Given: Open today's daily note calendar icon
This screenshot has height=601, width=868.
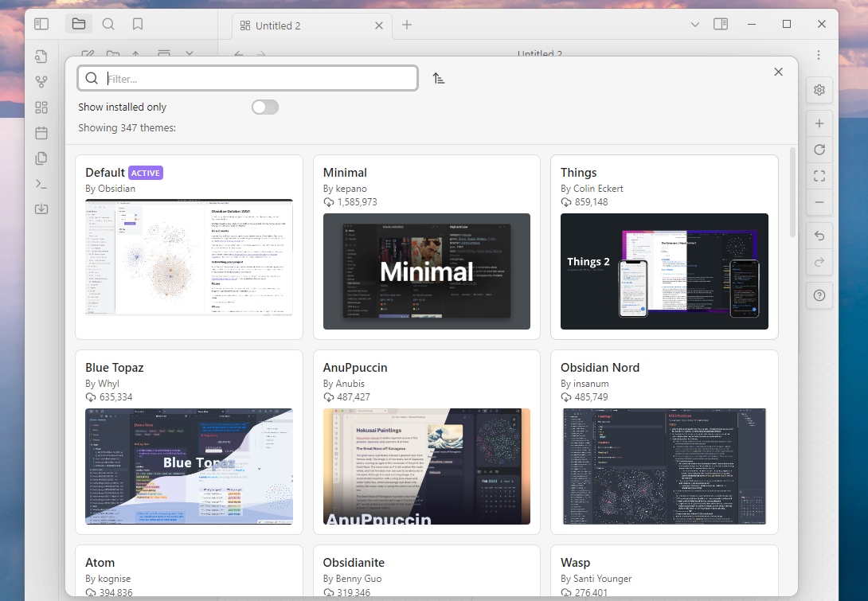Looking at the screenshot, I should (41, 133).
